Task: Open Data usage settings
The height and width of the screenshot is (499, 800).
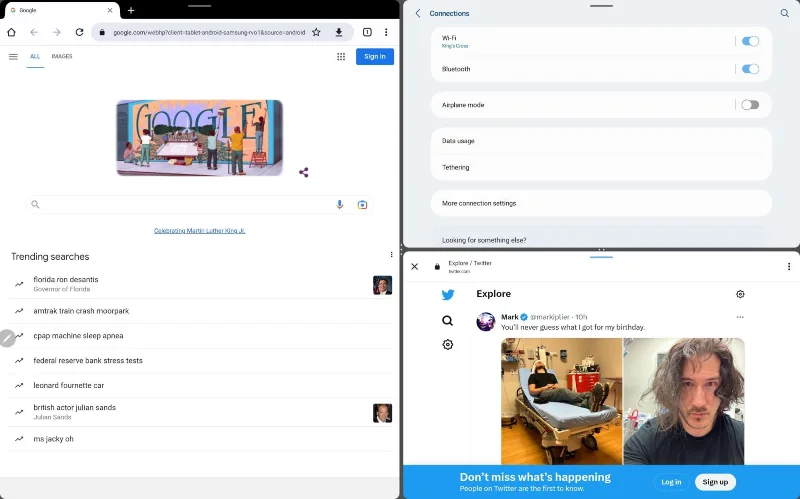Action: [602, 141]
